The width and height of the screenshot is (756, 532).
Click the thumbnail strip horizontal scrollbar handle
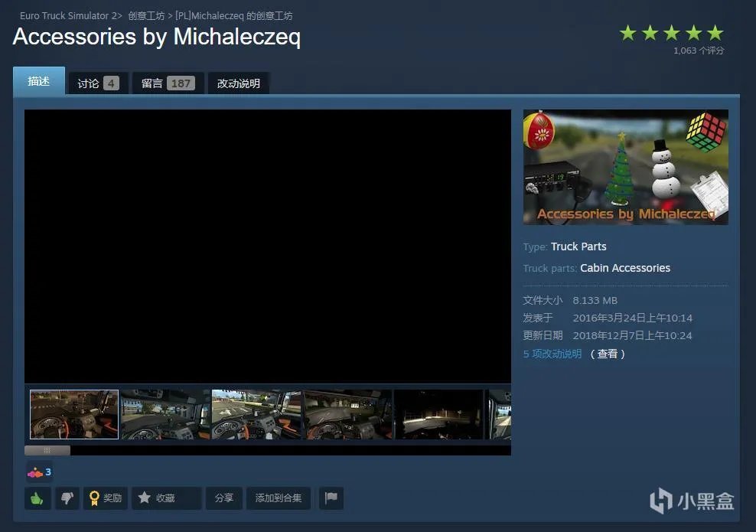point(47,450)
